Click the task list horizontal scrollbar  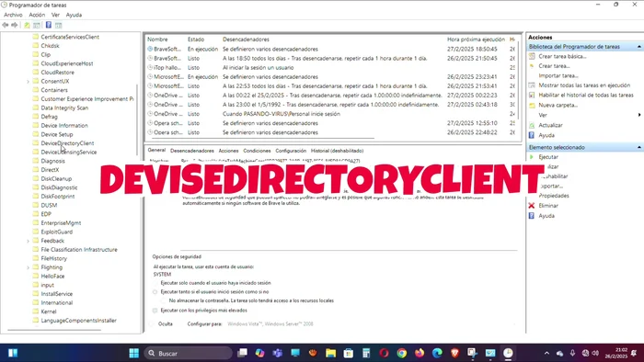[x=263, y=139]
